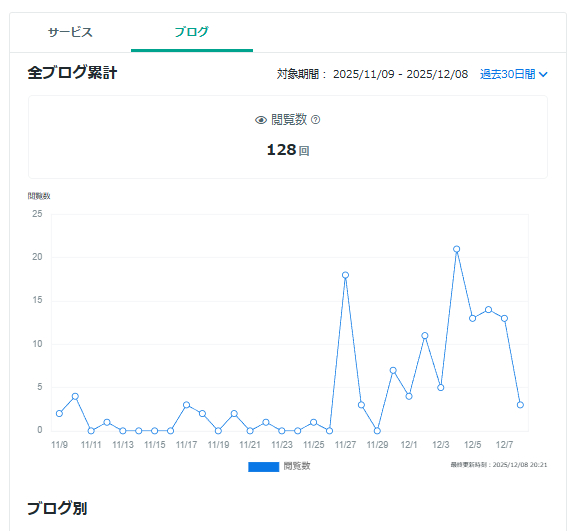
Task: Click the 11/9 x-axis label
Action: (x=59, y=445)
